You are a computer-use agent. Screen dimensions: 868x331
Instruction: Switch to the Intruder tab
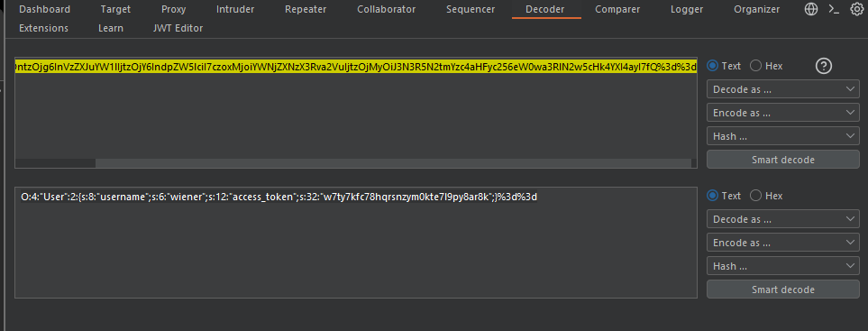(235, 9)
